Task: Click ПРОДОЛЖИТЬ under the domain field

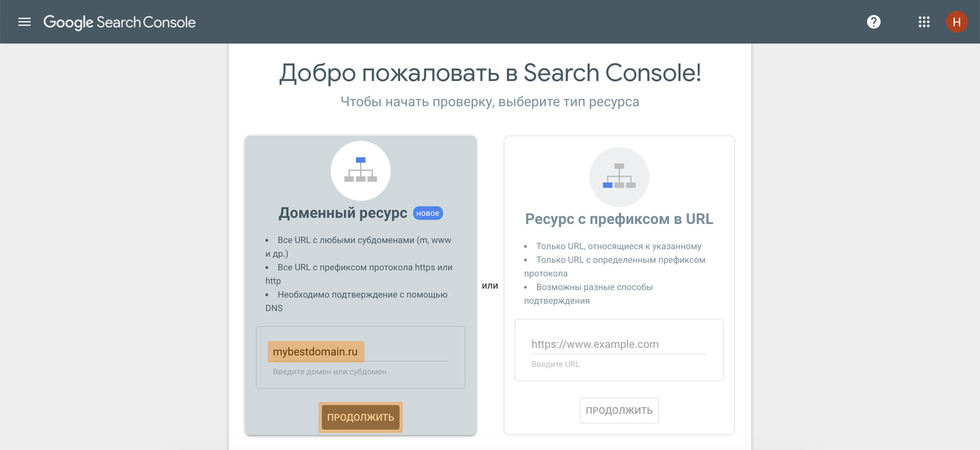Action: point(361,417)
